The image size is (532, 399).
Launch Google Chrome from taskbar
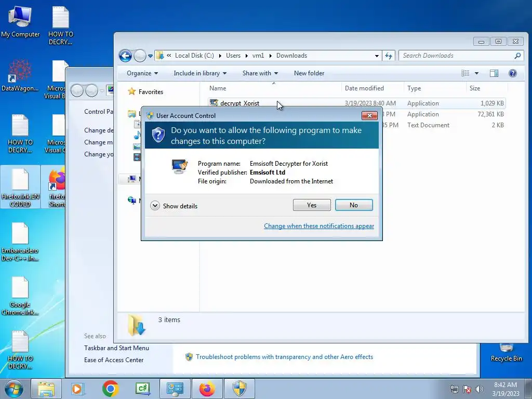point(110,389)
